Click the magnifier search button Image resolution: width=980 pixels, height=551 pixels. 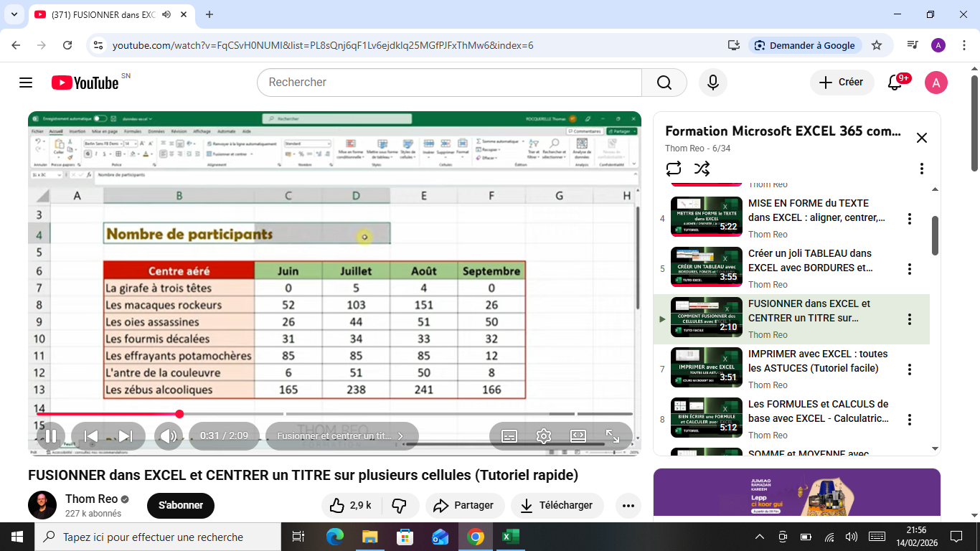pos(664,83)
